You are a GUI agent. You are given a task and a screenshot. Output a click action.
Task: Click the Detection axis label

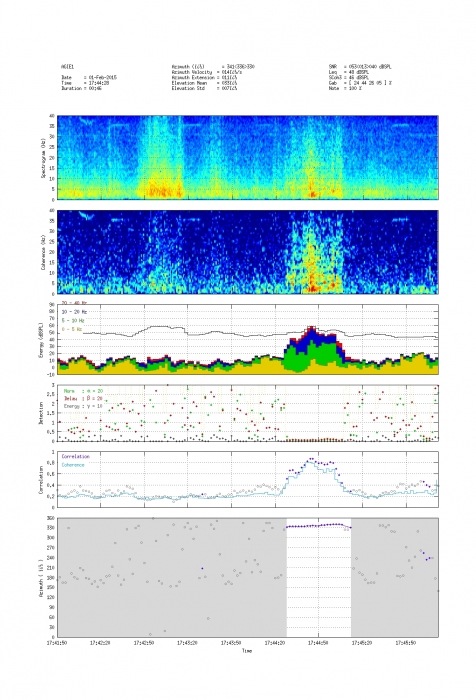41,413
